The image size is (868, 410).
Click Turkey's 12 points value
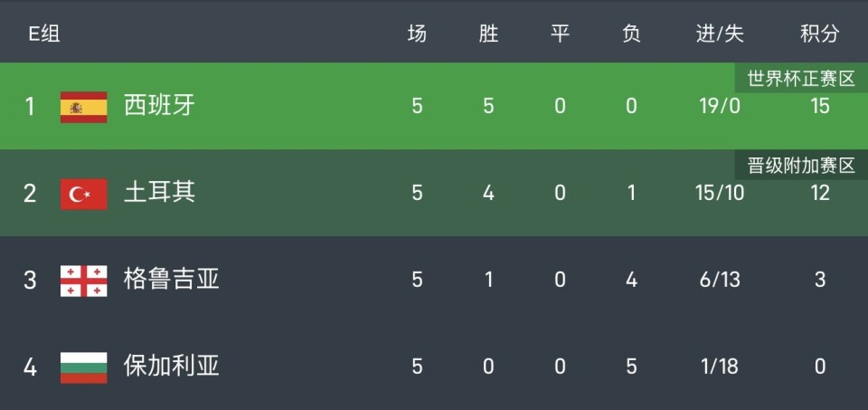tap(819, 194)
